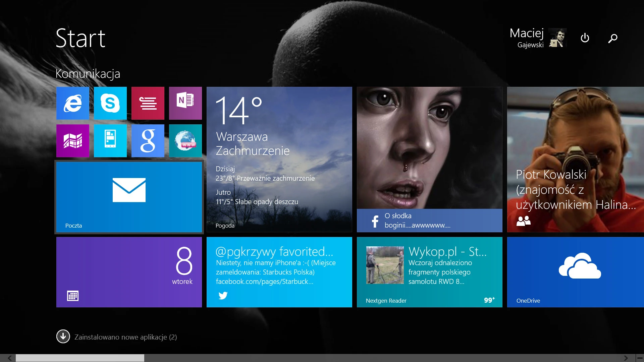Click the 14° temperature reading
Image resolution: width=644 pixels, height=362 pixels.
pyautogui.click(x=239, y=110)
